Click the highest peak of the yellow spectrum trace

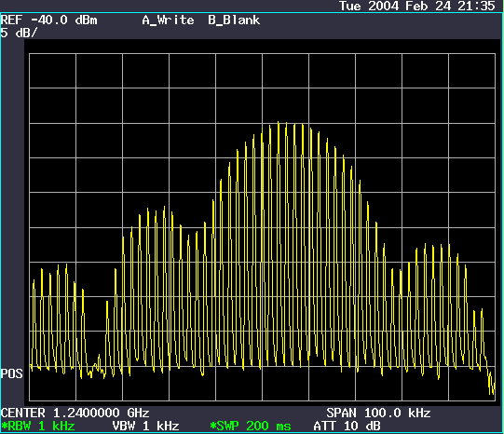[x=278, y=123]
